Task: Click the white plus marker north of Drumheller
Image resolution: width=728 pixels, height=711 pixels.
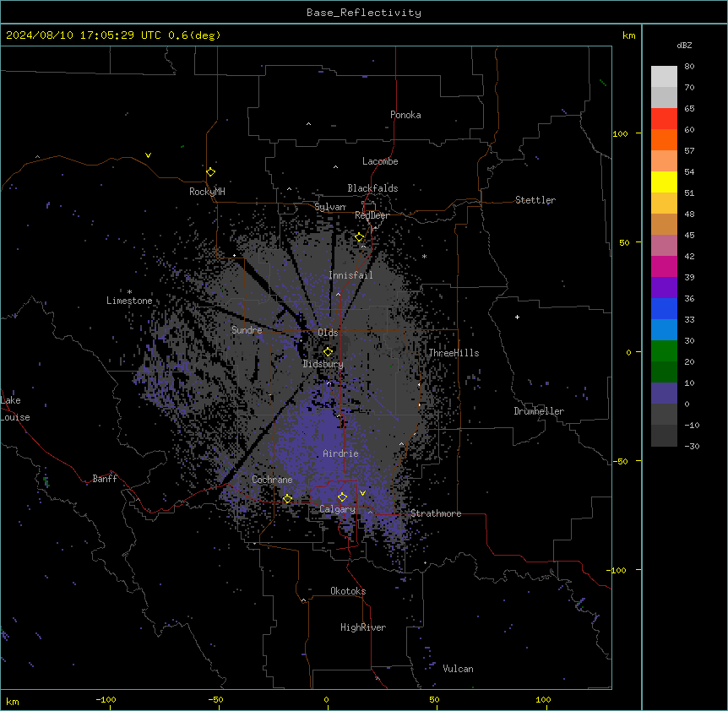Action: tap(517, 317)
